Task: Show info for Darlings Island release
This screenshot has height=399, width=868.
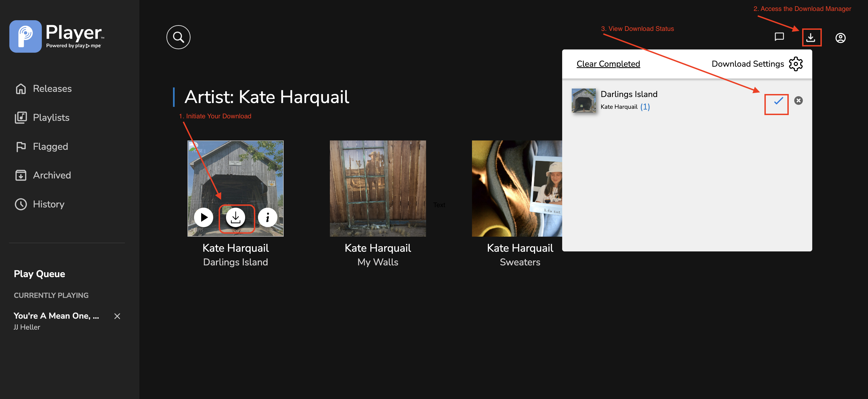Action: 268,218
